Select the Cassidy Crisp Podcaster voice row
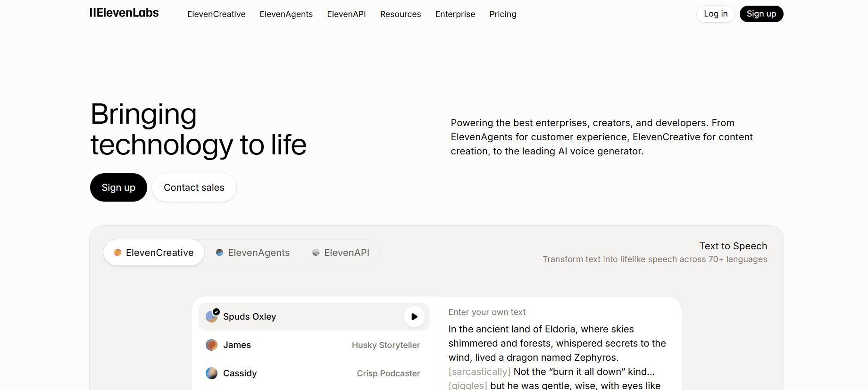The width and height of the screenshot is (868, 390). click(x=314, y=373)
